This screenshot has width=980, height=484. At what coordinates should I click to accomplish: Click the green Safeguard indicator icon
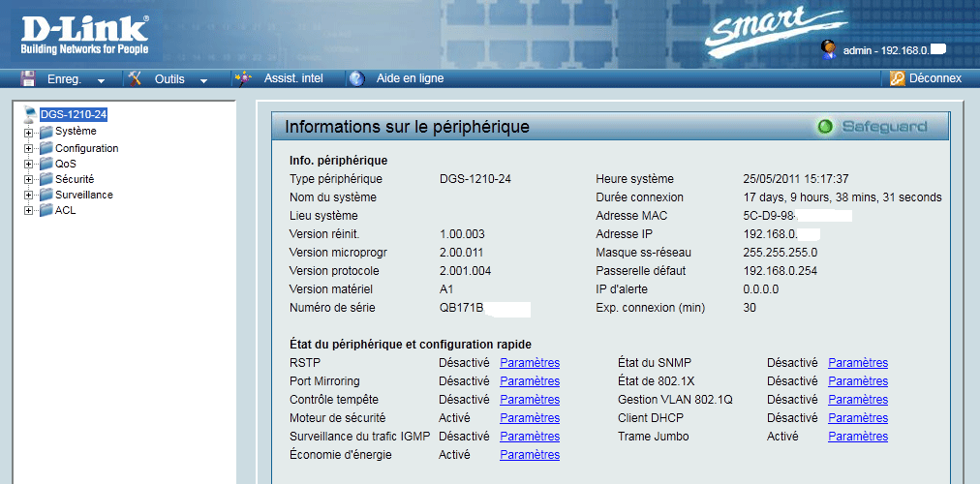click(825, 127)
